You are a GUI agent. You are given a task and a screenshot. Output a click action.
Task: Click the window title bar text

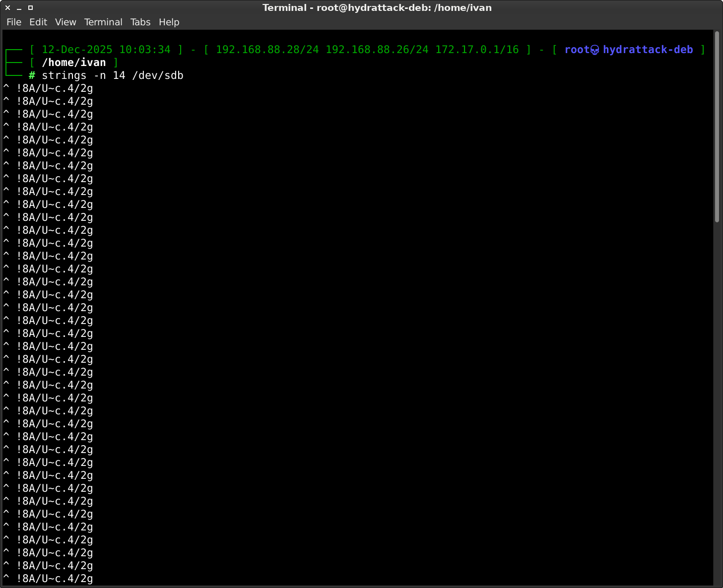point(377,7)
